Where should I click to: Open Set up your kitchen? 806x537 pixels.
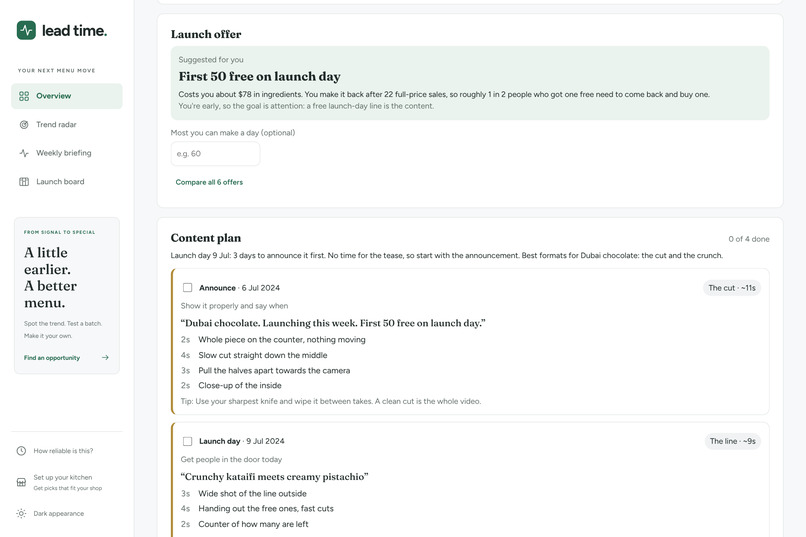click(x=67, y=482)
